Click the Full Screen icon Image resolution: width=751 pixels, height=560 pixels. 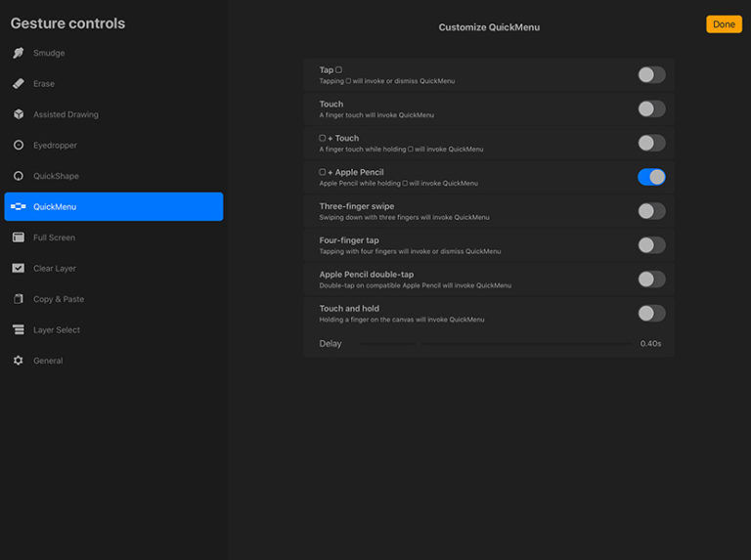pyautogui.click(x=19, y=237)
